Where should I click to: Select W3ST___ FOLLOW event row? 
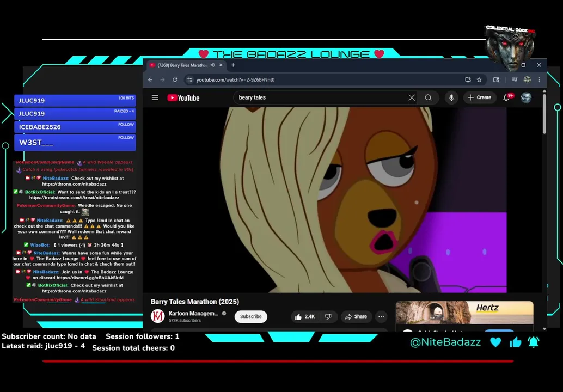pyautogui.click(x=75, y=142)
